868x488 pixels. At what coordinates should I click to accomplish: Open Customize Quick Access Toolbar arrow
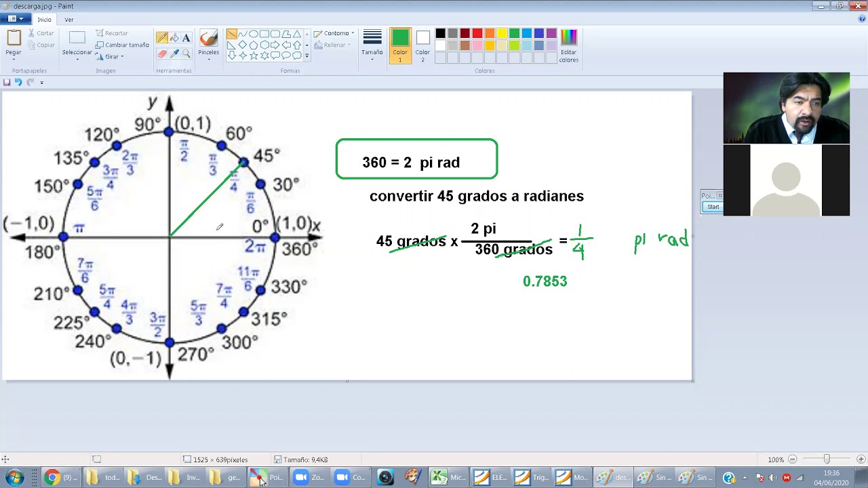tap(41, 83)
